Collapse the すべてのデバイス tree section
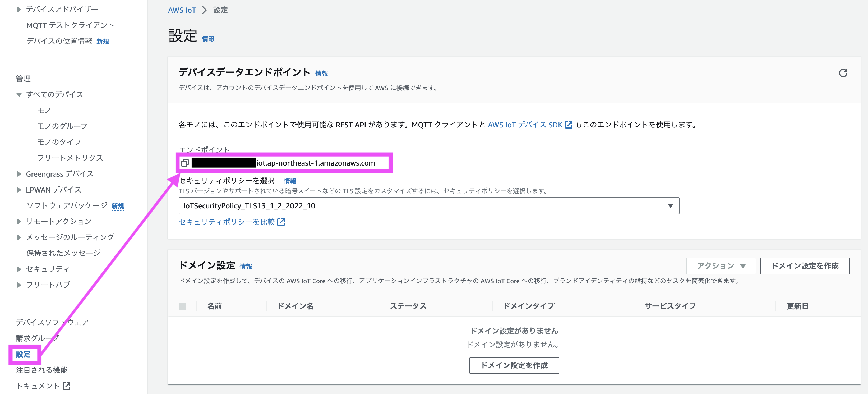868x394 pixels. tap(19, 95)
